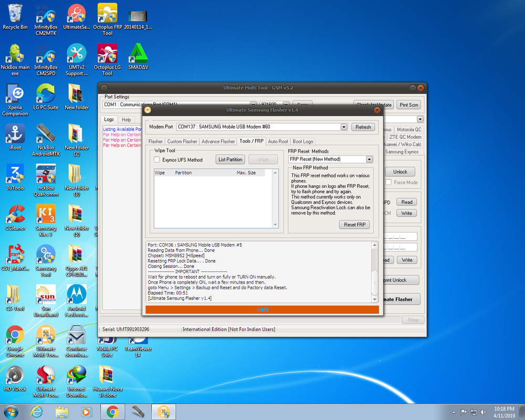Launch InfinityBox CM2MTK shortcut
Screen dimensions: 525x420
click(x=46, y=19)
